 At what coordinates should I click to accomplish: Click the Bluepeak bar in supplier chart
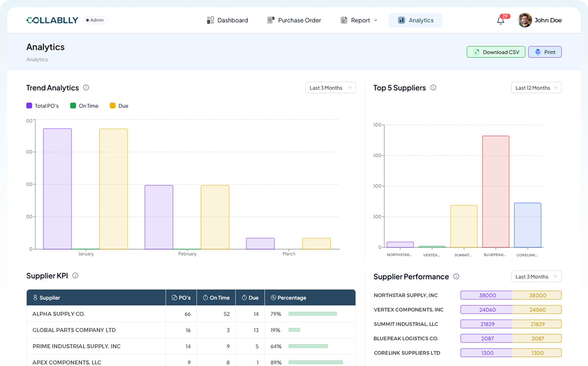(x=496, y=191)
